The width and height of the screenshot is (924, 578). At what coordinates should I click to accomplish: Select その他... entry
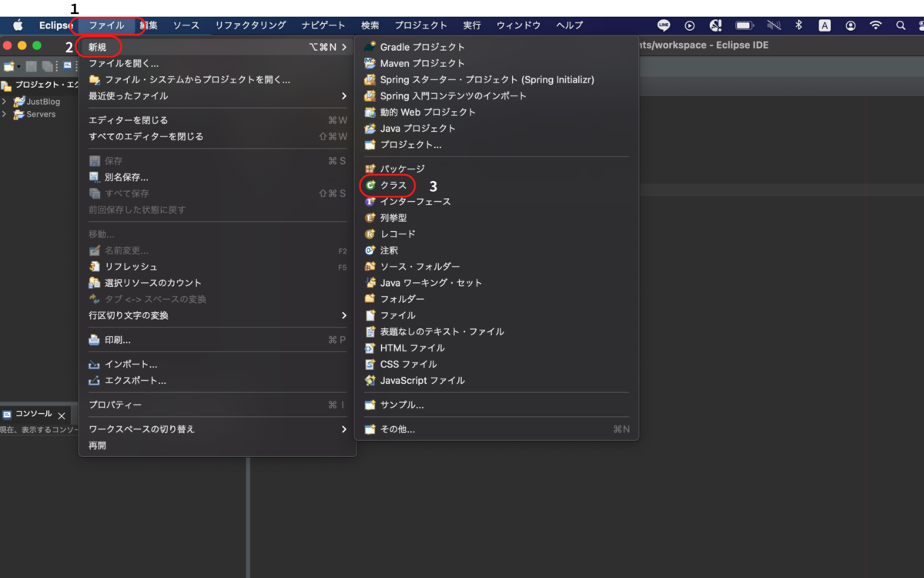pos(497,429)
